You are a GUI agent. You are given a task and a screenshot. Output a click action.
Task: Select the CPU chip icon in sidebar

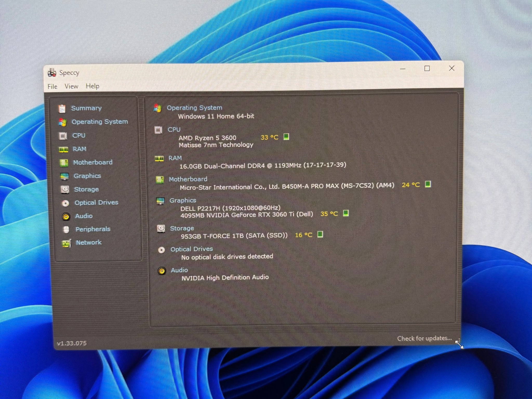tap(63, 136)
